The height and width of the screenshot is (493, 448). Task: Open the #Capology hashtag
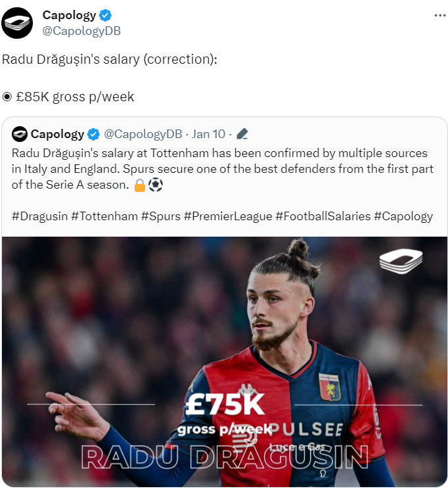[403, 216]
